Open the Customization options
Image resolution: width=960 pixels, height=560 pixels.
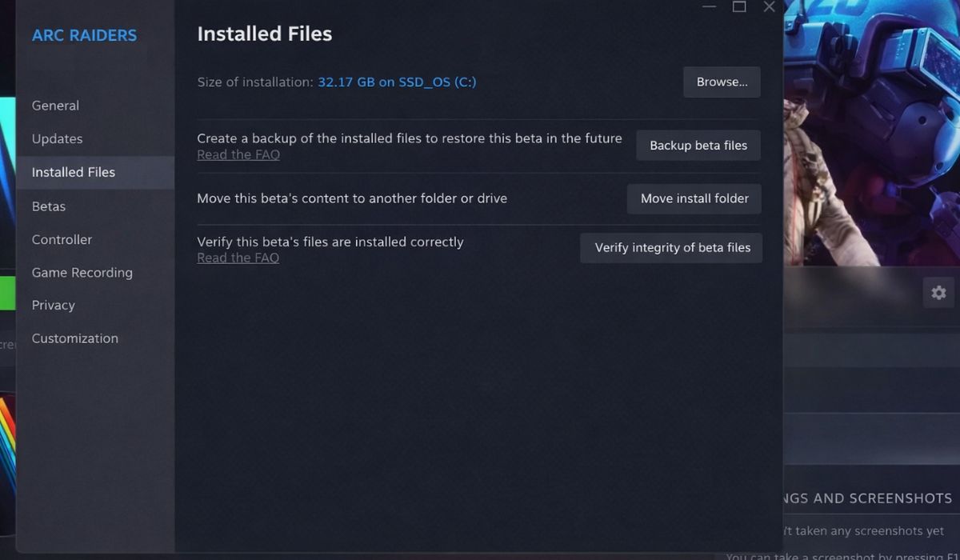coord(74,338)
